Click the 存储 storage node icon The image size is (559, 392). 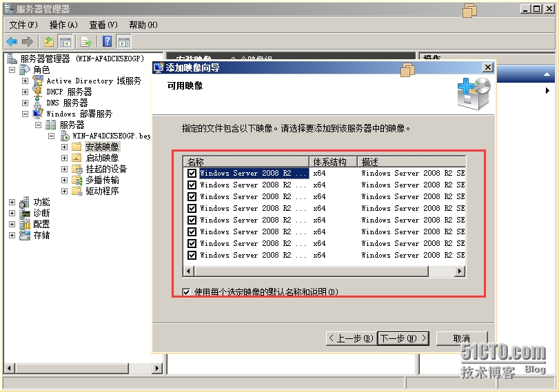(x=25, y=235)
